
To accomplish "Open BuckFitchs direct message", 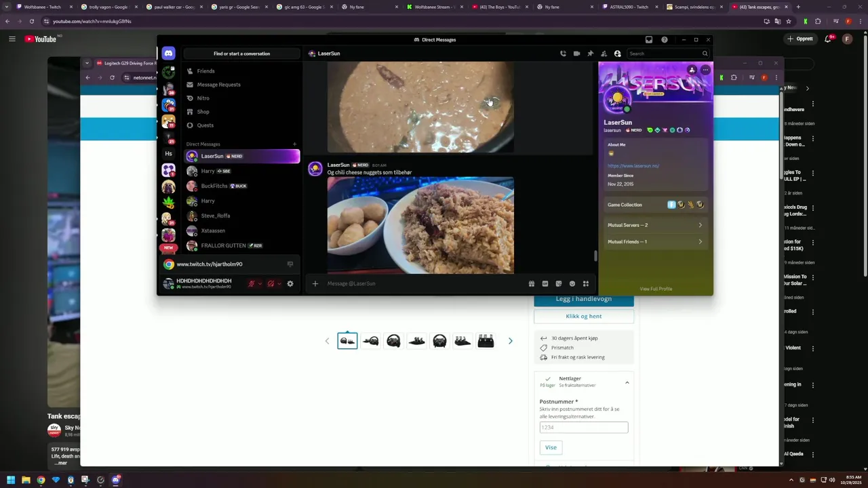I will pos(241,186).
